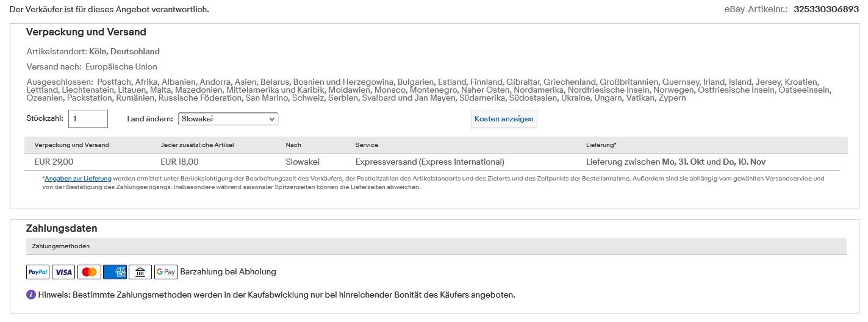Image resolution: width=868 pixels, height=322 pixels.
Task: Click Expressversand (Express International) service text
Action: pos(430,162)
